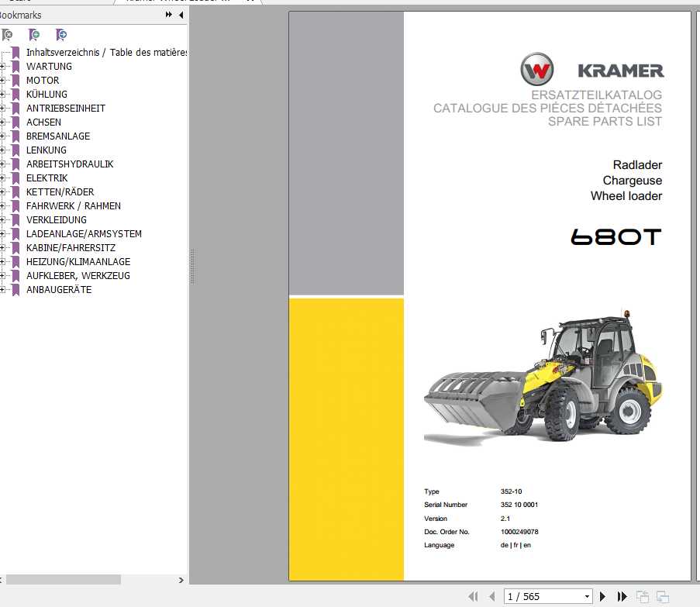Go to the LADEANLAGE/ARMSYSTEM bookmark
This screenshot has width=700, height=607.
click(x=84, y=233)
